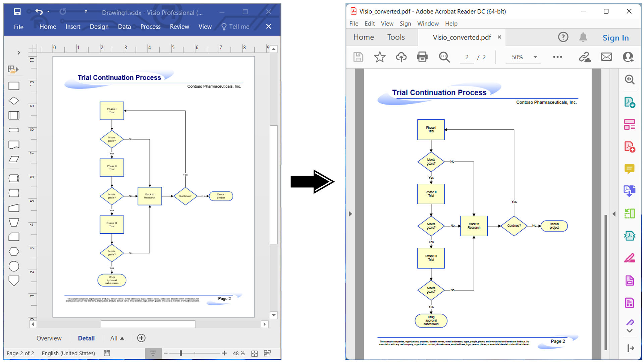Image resolution: width=644 pixels, height=362 pixels.
Task: Add the PDF to favorites via star icon
Action: pyautogui.click(x=379, y=57)
